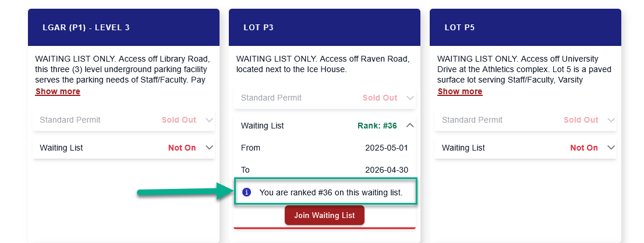This screenshot has width=644, height=243.
Task: Click the Rank: #36 status label
Action: [377, 126]
